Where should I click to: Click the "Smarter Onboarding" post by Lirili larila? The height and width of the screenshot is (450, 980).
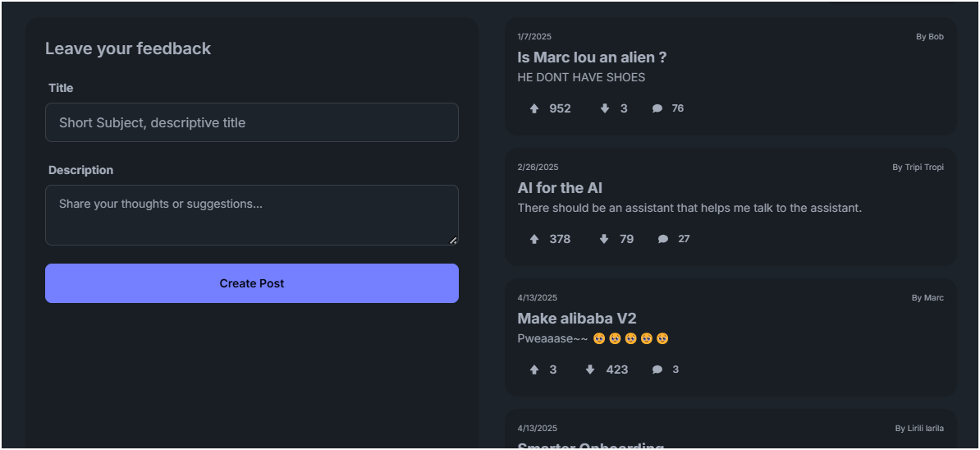[x=730, y=430]
